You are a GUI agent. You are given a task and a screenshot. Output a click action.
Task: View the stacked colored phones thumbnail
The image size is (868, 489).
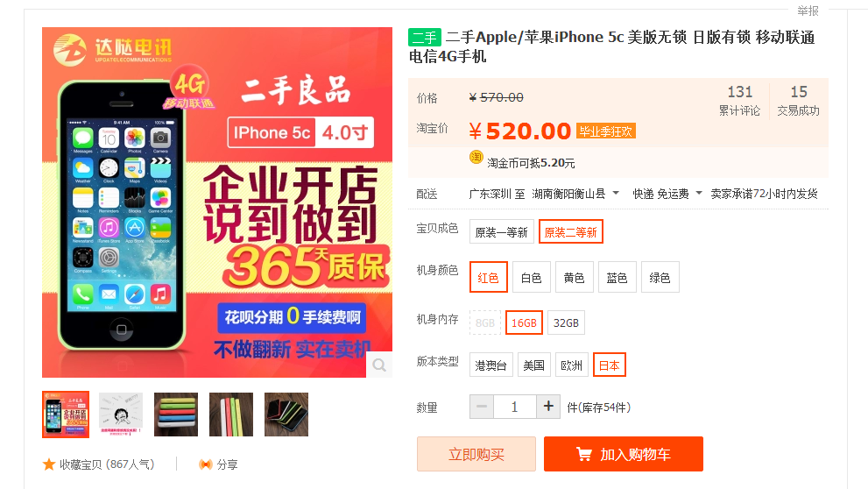176,415
